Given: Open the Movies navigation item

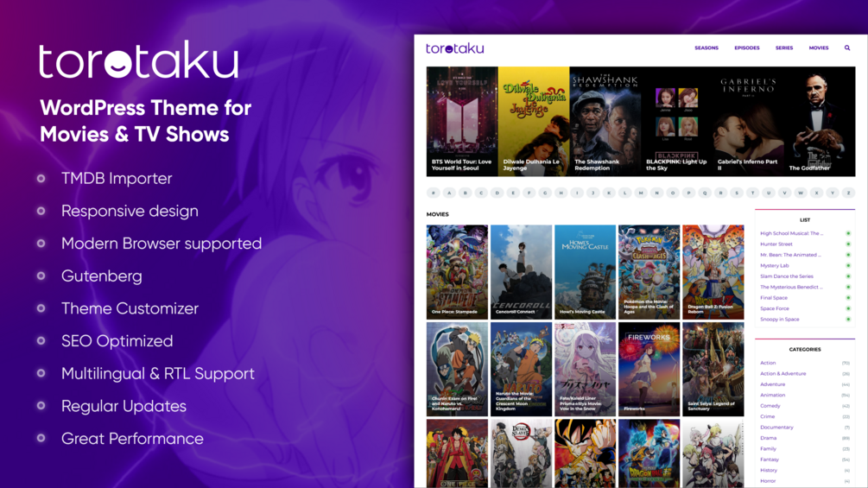Looking at the screenshot, I should [818, 48].
